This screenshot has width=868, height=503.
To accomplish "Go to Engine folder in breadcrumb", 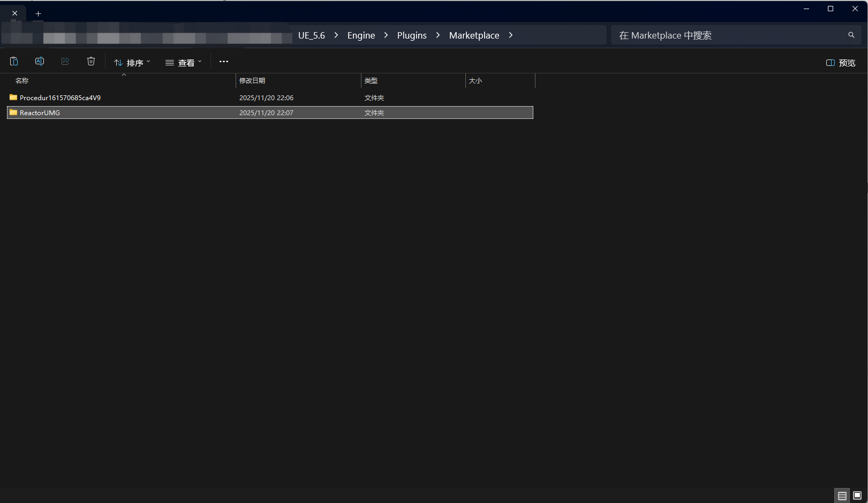I will coord(361,35).
